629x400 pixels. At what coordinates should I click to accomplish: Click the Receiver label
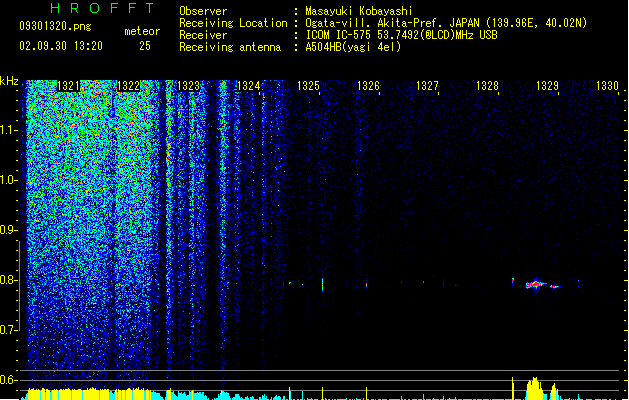point(203,35)
